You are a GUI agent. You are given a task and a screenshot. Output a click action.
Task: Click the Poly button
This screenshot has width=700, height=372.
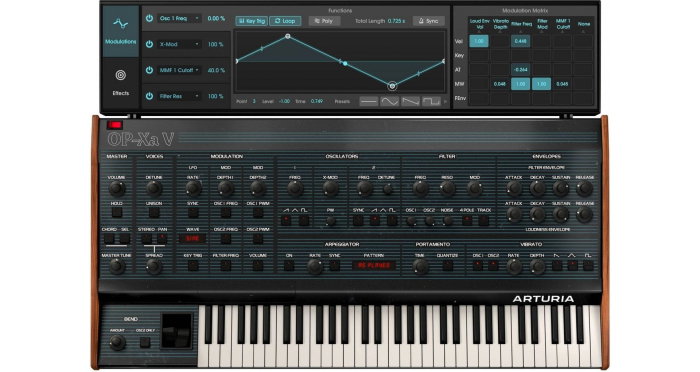(x=324, y=21)
